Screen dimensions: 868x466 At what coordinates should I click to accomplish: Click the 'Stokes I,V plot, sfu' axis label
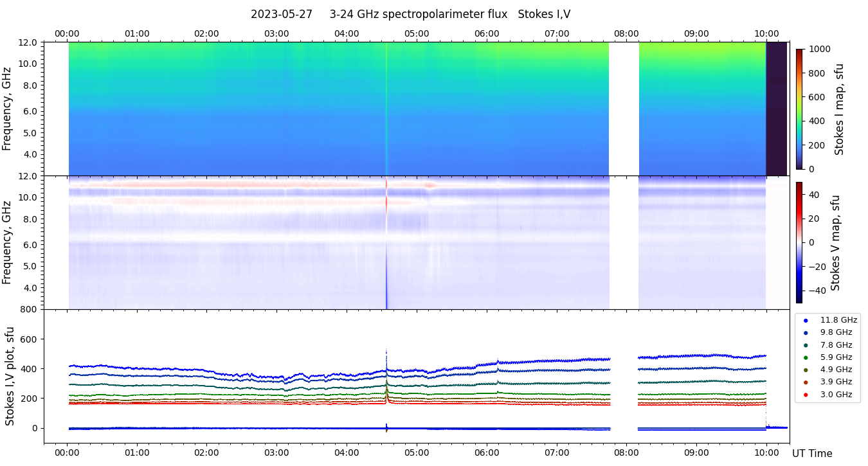coord(10,376)
